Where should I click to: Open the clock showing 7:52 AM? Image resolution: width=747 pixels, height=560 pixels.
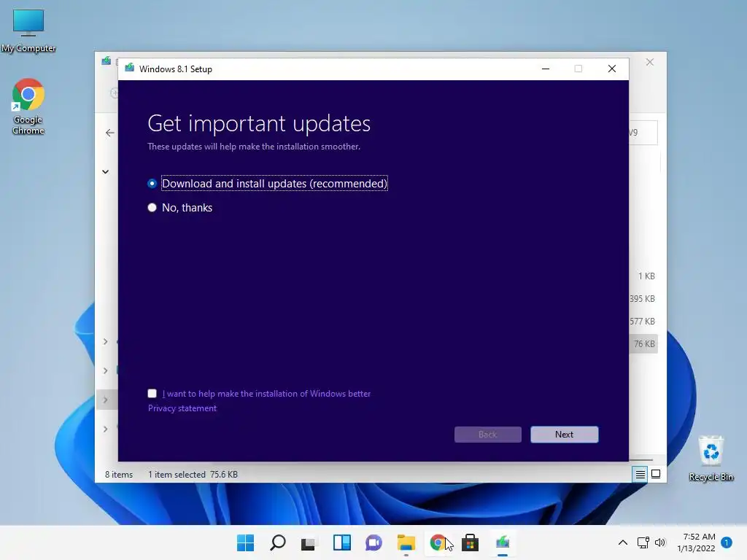pos(696,542)
